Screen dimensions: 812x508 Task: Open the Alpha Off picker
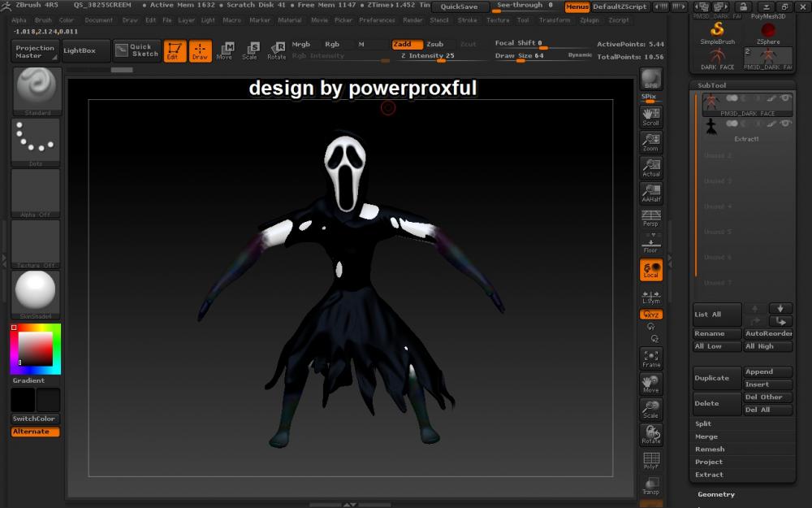pyautogui.click(x=37, y=193)
